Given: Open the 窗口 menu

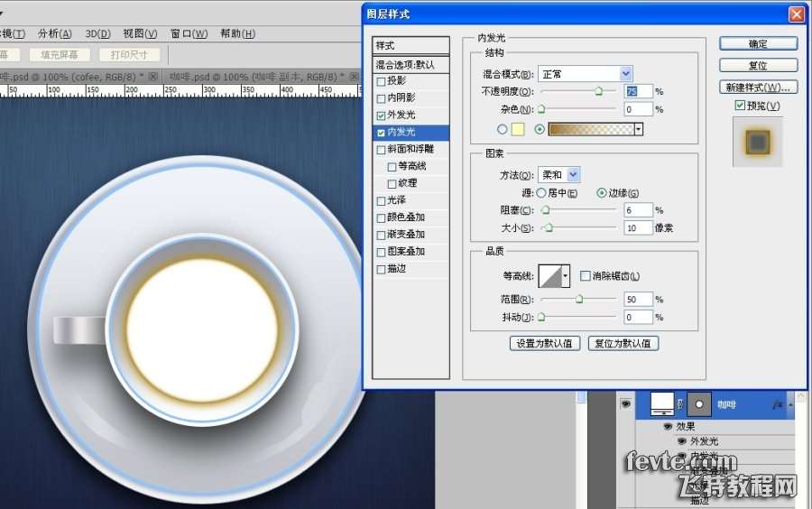Looking at the screenshot, I should [189, 33].
